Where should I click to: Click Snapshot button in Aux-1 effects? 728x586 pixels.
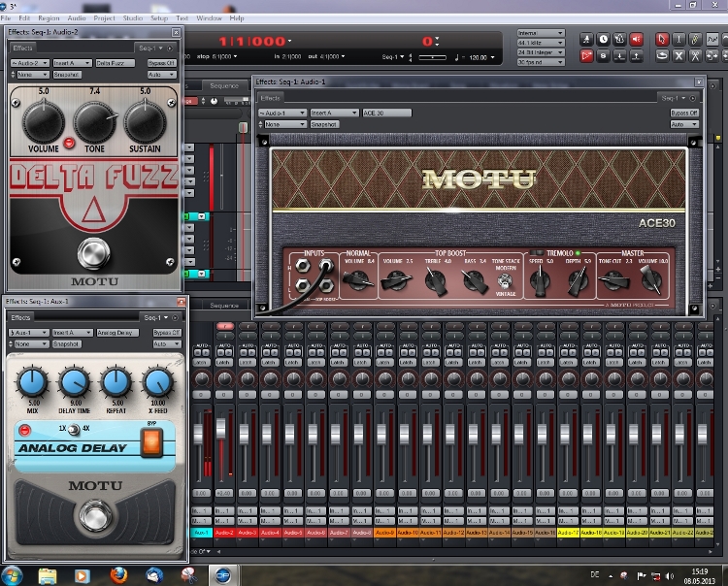coord(67,344)
